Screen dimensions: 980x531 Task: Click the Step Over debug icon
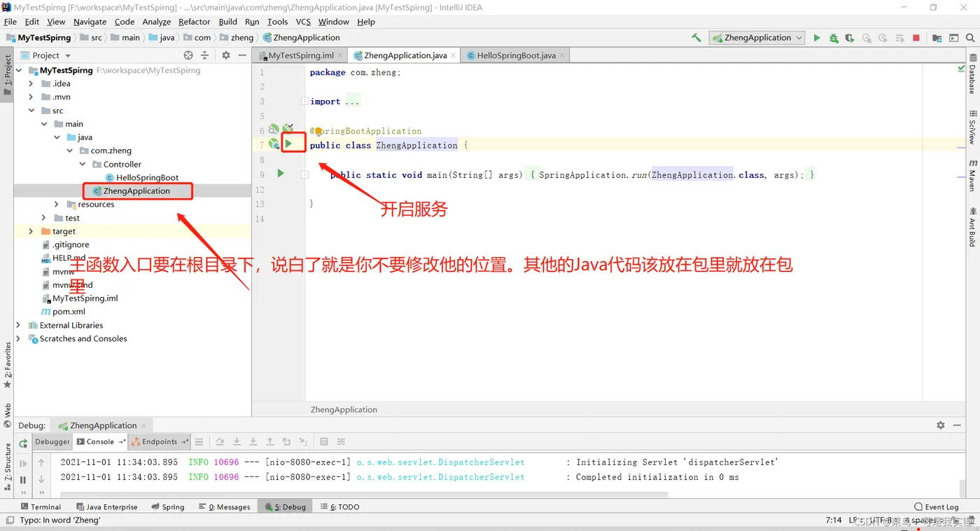coord(220,441)
